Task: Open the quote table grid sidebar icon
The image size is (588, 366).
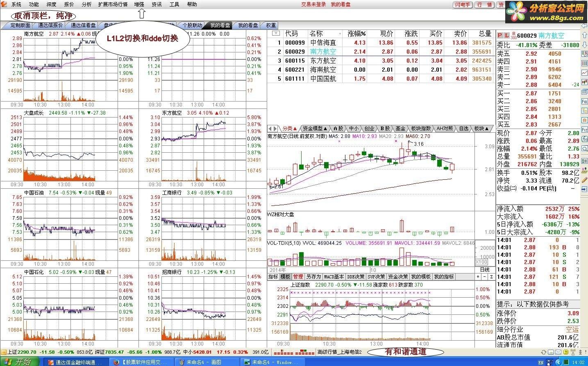Action: (x=584, y=63)
